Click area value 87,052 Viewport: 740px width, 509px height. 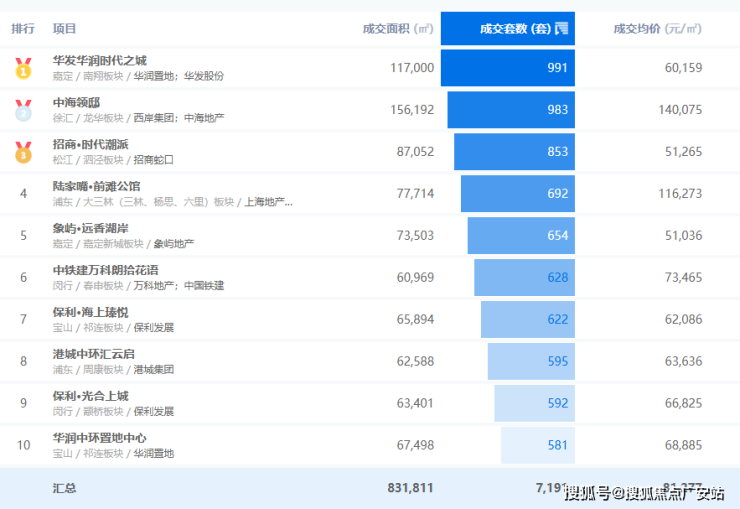click(x=415, y=152)
